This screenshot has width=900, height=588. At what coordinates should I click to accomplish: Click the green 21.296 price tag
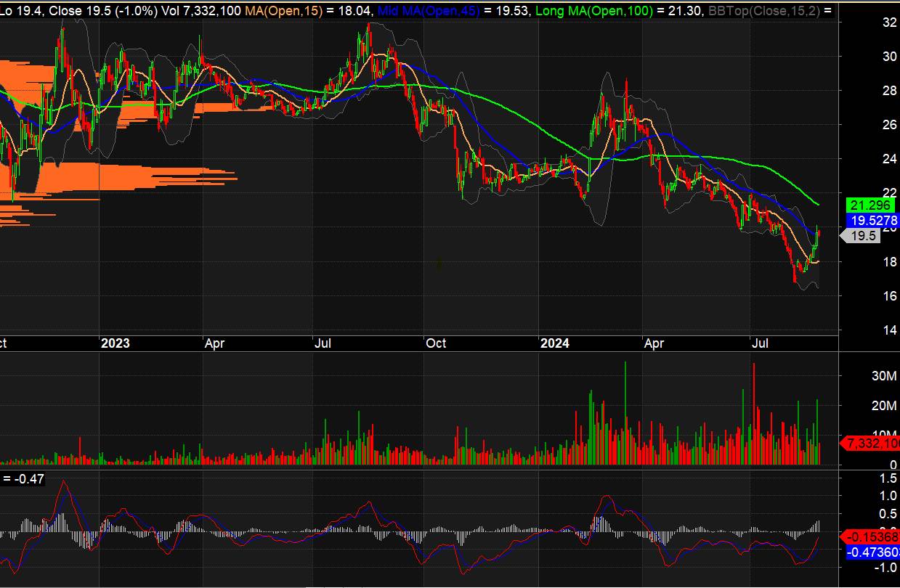click(869, 205)
